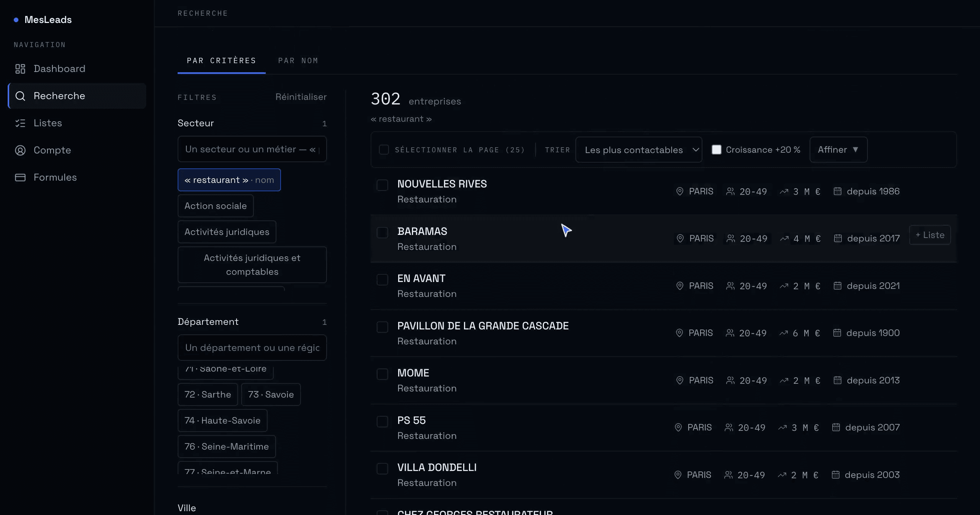Click the Compte user icon
Image resolution: width=980 pixels, height=515 pixels.
[20, 150]
